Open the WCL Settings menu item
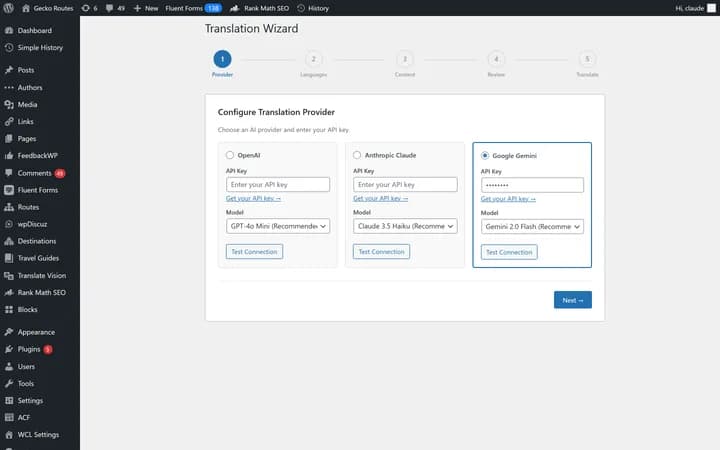The width and height of the screenshot is (720, 450). 40,434
